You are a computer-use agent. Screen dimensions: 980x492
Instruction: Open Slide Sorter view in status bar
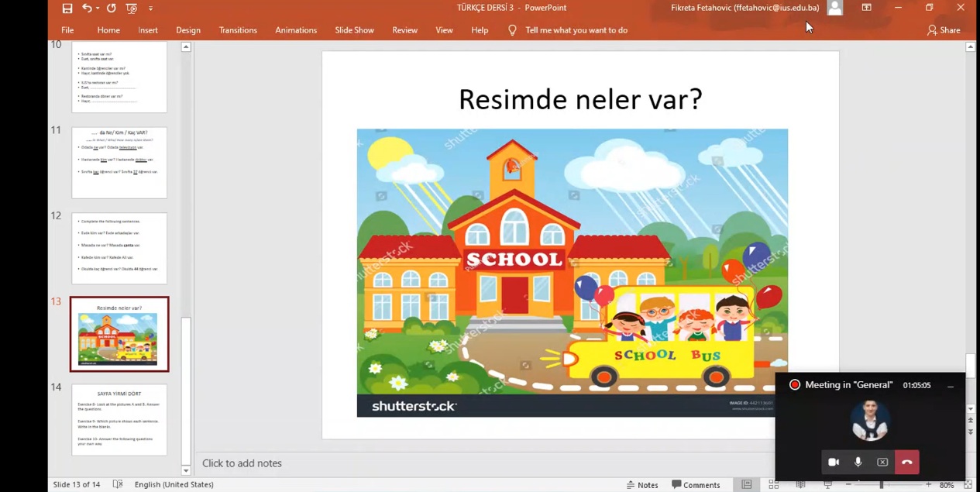tap(773, 484)
